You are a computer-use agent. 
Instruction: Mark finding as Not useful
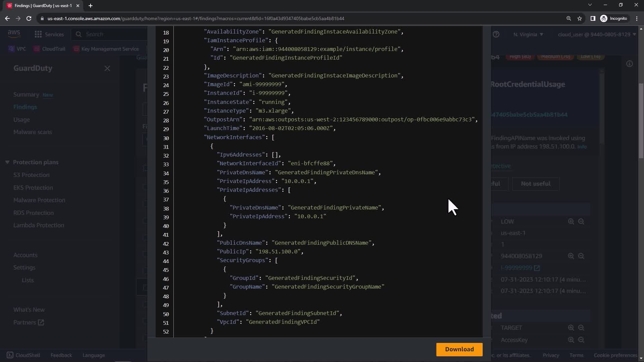point(535,184)
